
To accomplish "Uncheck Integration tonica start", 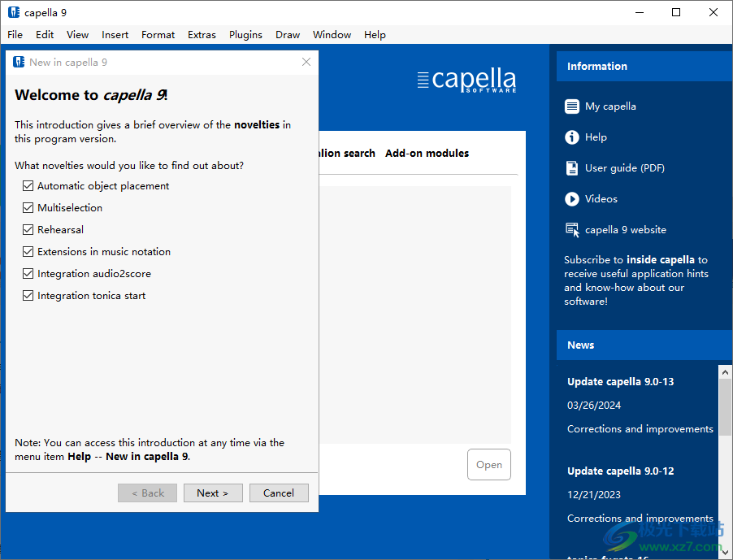I will [28, 295].
